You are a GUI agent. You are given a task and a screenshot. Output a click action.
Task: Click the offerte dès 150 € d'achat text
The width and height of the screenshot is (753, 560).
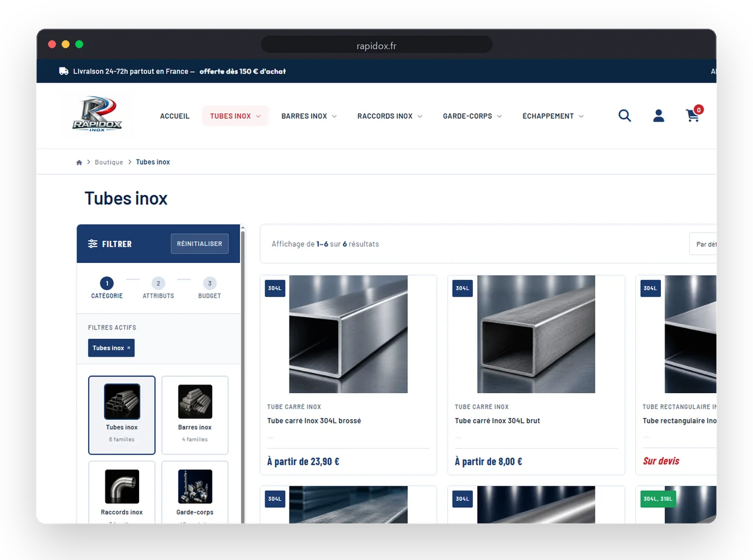click(243, 71)
